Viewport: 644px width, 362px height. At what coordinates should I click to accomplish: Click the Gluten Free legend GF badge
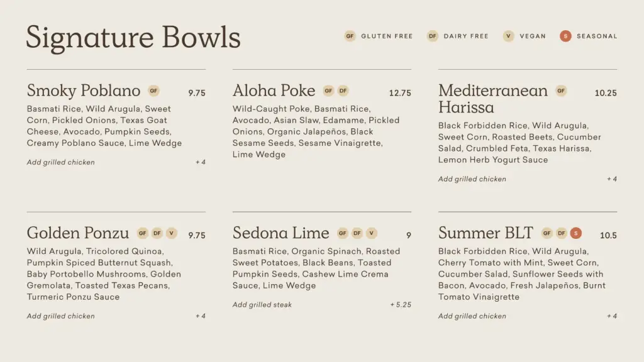pos(350,36)
